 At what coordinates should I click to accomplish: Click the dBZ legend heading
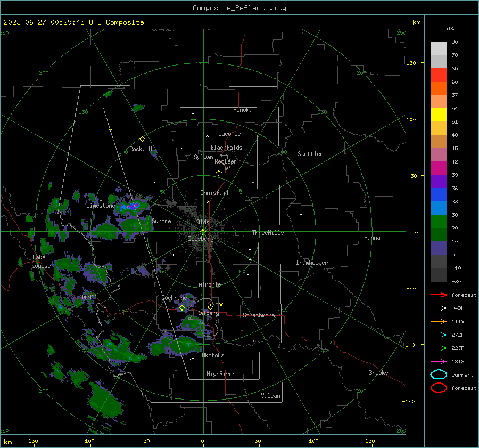point(451,28)
